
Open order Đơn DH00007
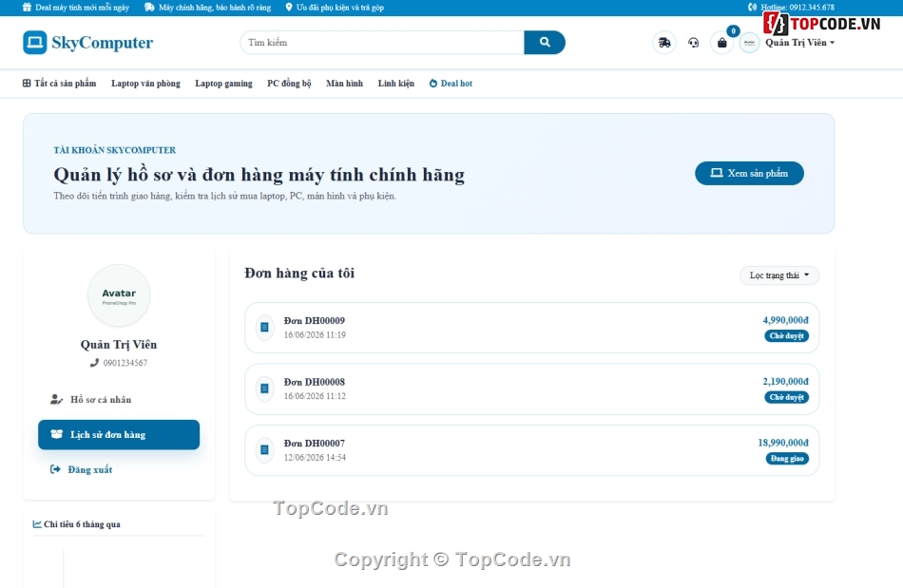coord(532,450)
